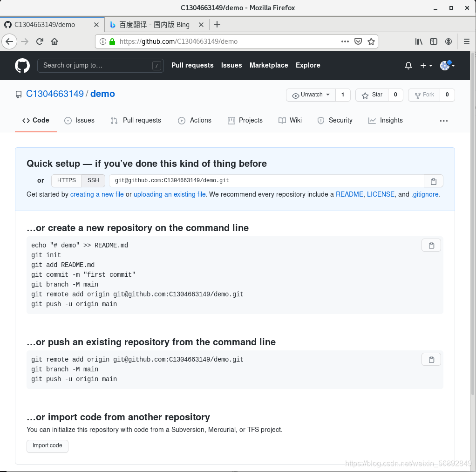Click Issues in the top navbar
Viewport: 476px width, 472px height.
click(231, 65)
